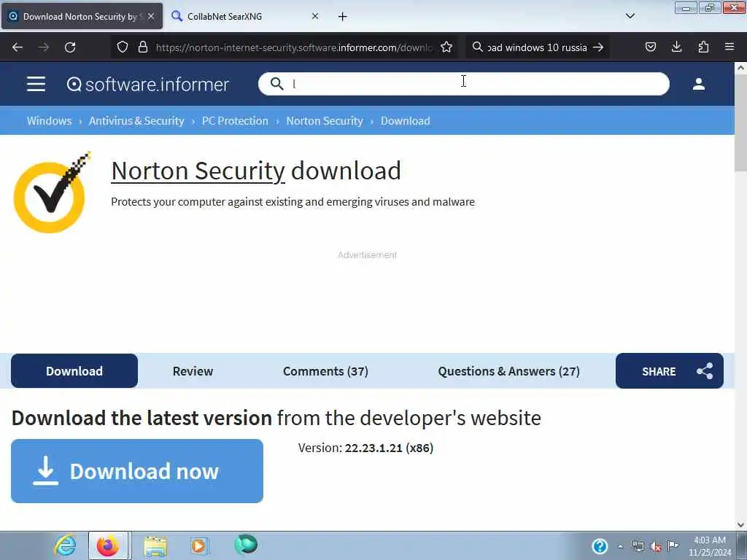The image size is (747, 560).
Task: Show hidden system tray icons
Action: [x=620, y=546]
